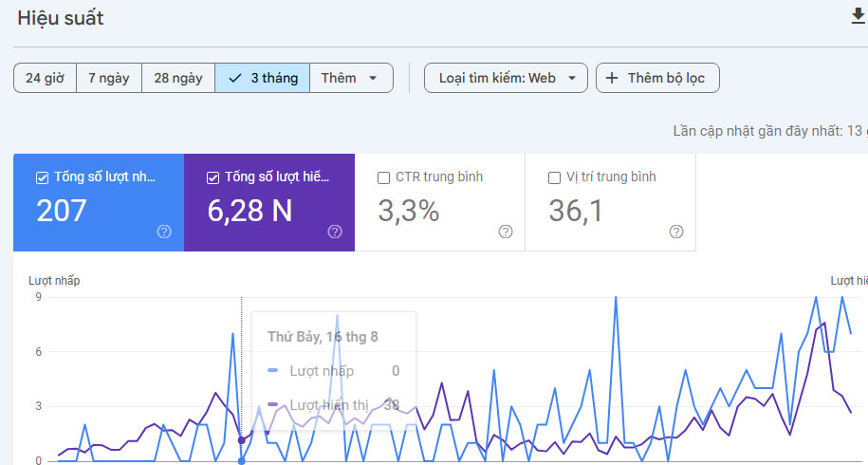Click the Lần cập nhật gần đây nhất text
The height and width of the screenshot is (465, 868).
pyautogui.click(x=770, y=131)
